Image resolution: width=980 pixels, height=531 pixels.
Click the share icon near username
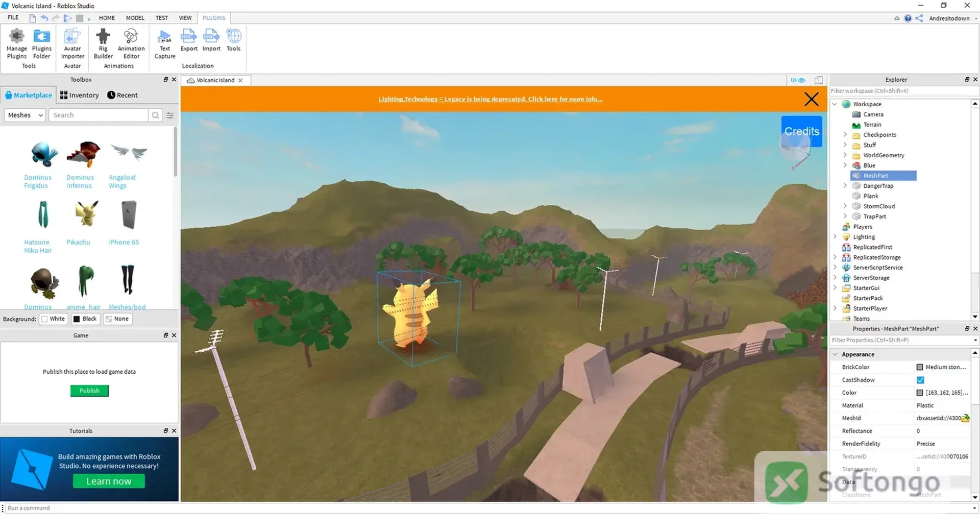click(x=919, y=18)
